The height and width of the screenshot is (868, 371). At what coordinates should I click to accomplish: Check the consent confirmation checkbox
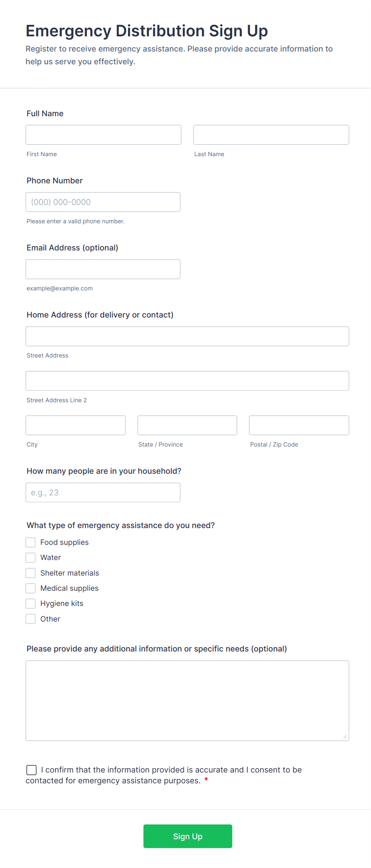click(x=31, y=769)
